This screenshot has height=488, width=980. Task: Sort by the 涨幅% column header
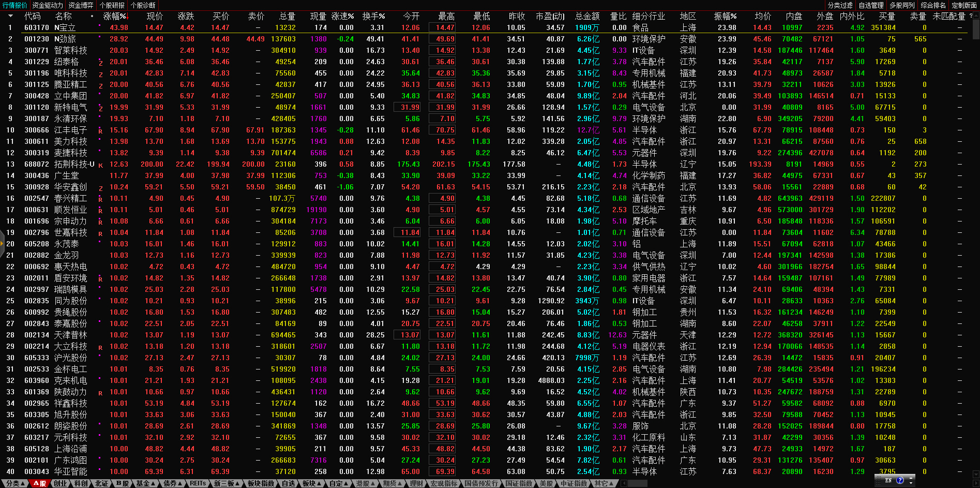coord(115,16)
